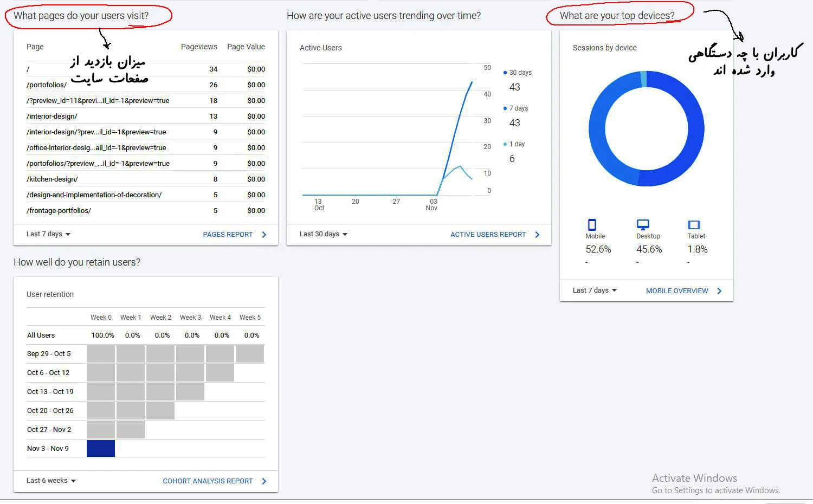The image size is (813, 504).
Task: Select the 30 days legend entry
Action: point(520,73)
